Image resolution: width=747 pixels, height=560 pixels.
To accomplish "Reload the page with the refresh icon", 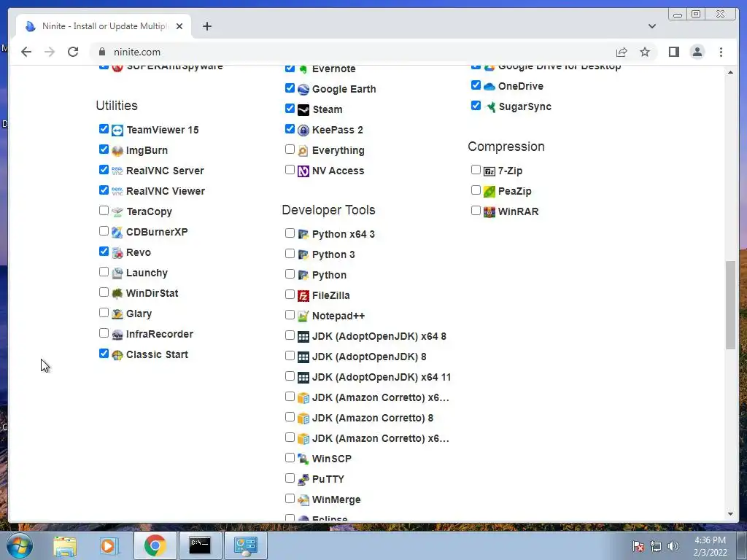I will click(x=73, y=52).
